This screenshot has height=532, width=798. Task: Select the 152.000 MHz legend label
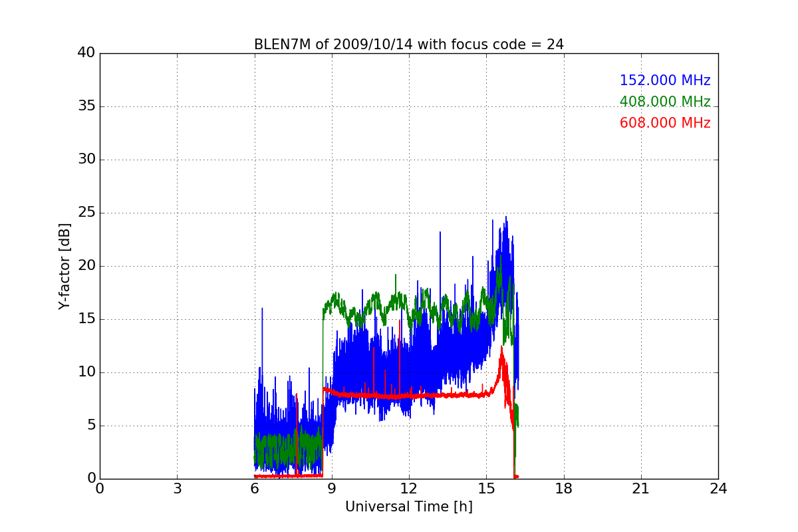(665, 80)
